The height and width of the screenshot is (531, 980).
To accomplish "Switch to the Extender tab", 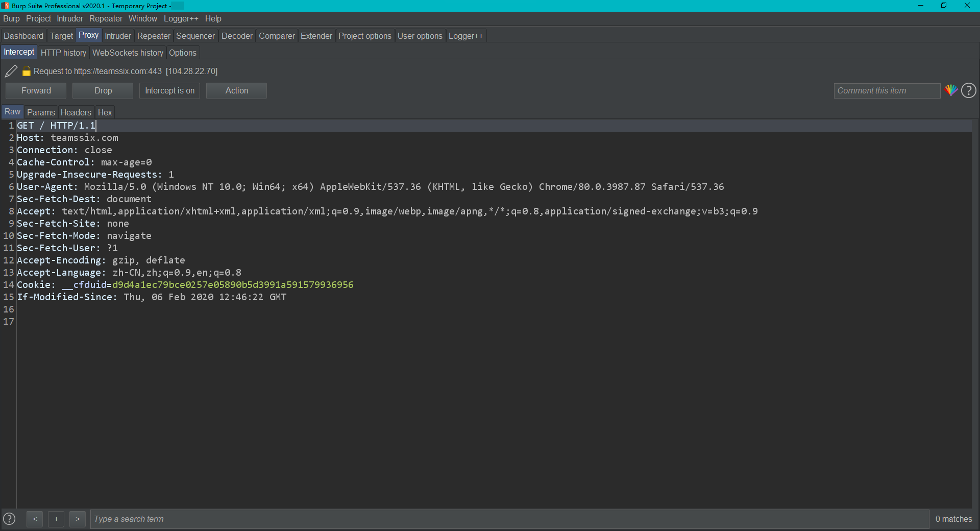I will point(316,36).
